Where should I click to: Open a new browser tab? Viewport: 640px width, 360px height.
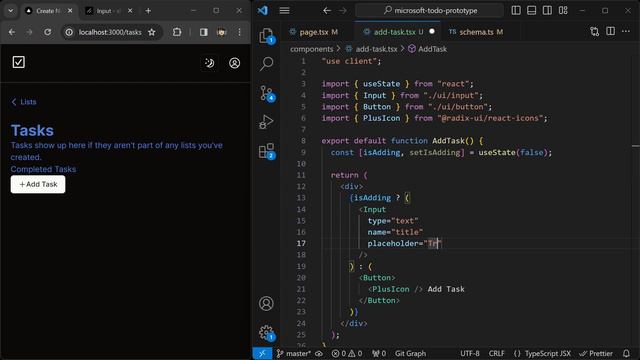[x=148, y=11]
